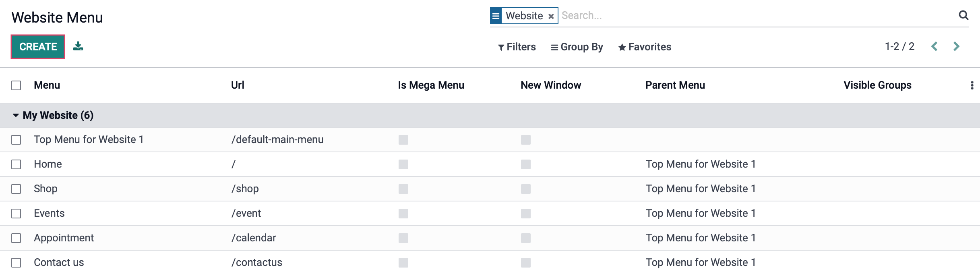Viewport: 980px width, 274px height.
Task: Sort by Is Mega Menu column
Action: (x=431, y=85)
